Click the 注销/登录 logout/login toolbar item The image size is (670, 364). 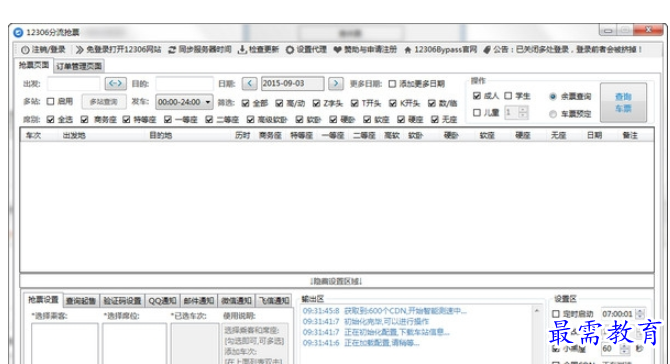tap(44, 50)
